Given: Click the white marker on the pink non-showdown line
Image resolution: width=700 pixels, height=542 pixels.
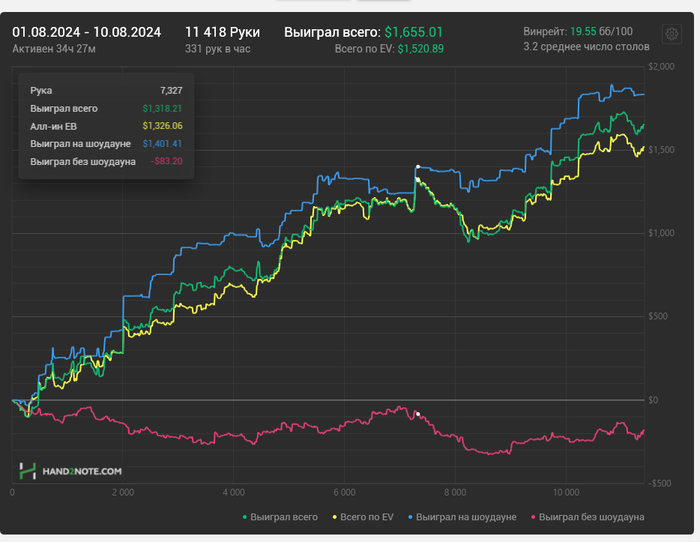Looking at the screenshot, I should point(418,414).
